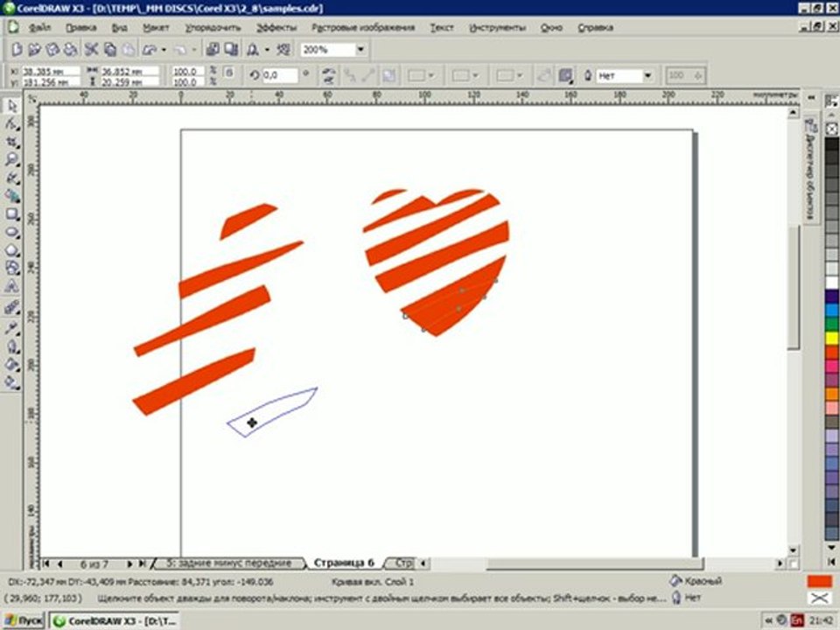Open the Упорядочить menu
This screenshot has height=630, width=840.
213,27
